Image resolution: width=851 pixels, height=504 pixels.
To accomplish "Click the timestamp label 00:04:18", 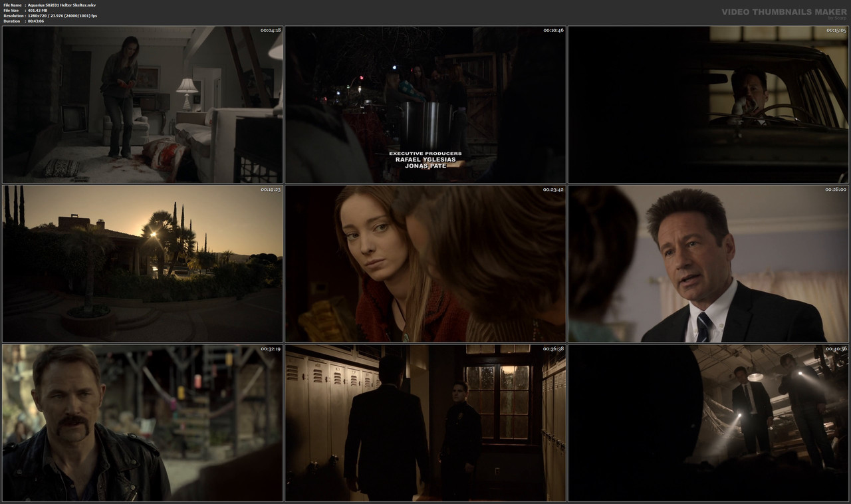I will [270, 29].
